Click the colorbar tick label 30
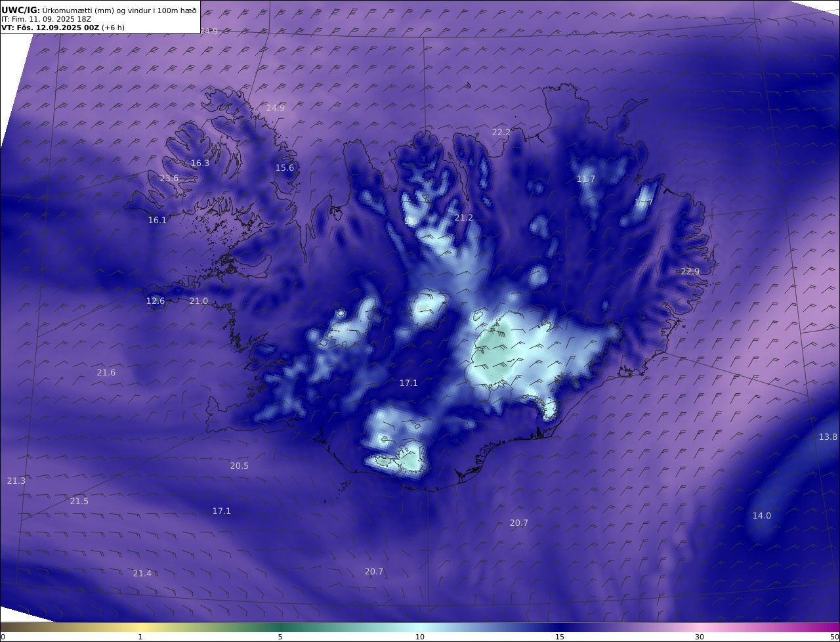 [x=700, y=637]
